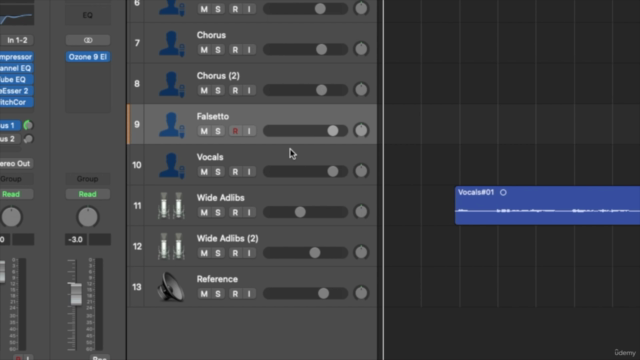Mute the Wide Adlibs track
This screenshot has width=640, height=360.
204,212
